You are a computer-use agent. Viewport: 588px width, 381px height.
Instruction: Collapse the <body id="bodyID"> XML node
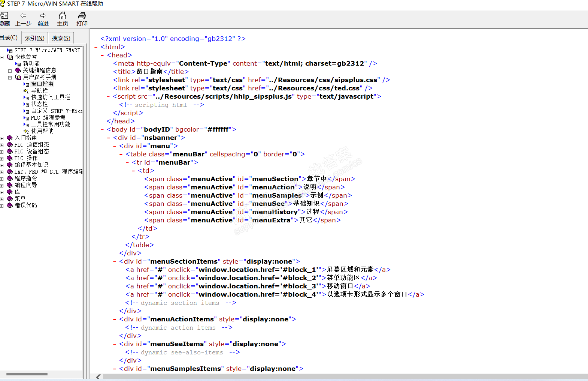click(102, 129)
